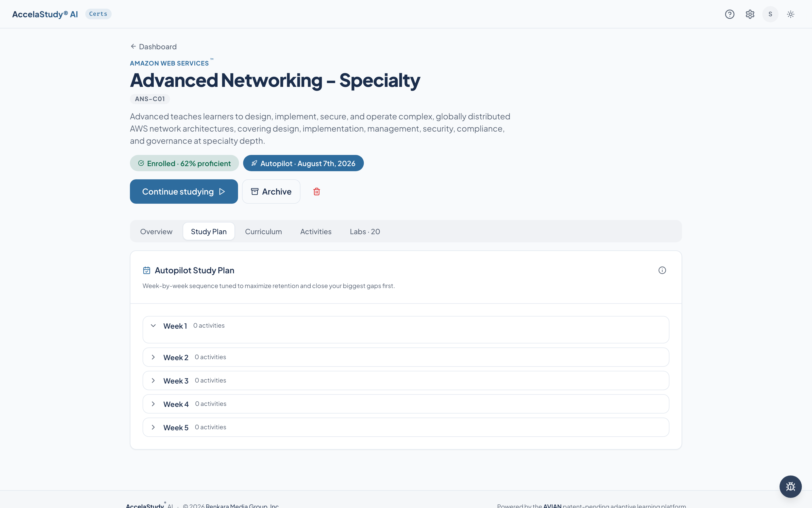Collapse the Week 1 section chevron
812x508 pixels.
point(153,326)
